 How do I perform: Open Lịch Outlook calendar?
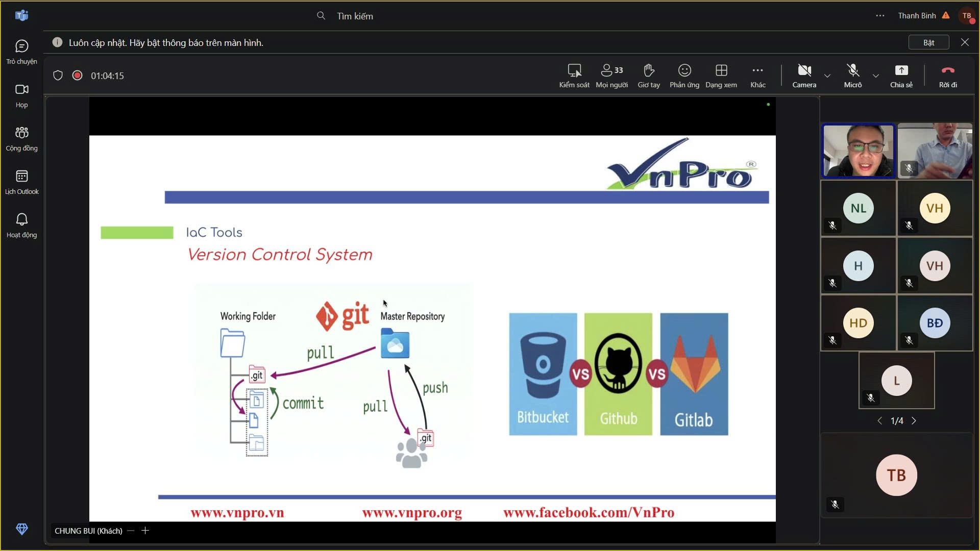[x=21, y=182]
